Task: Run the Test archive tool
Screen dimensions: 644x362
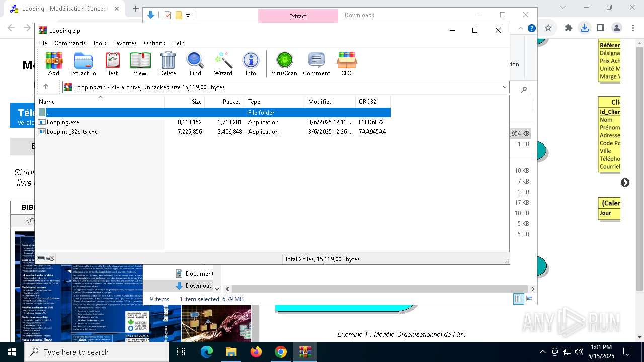Action: pyautogui.click(x=113, y=64)
